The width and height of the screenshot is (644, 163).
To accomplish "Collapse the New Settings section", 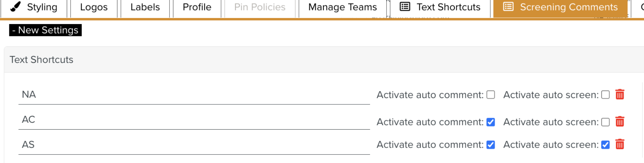I will [45, 30].
